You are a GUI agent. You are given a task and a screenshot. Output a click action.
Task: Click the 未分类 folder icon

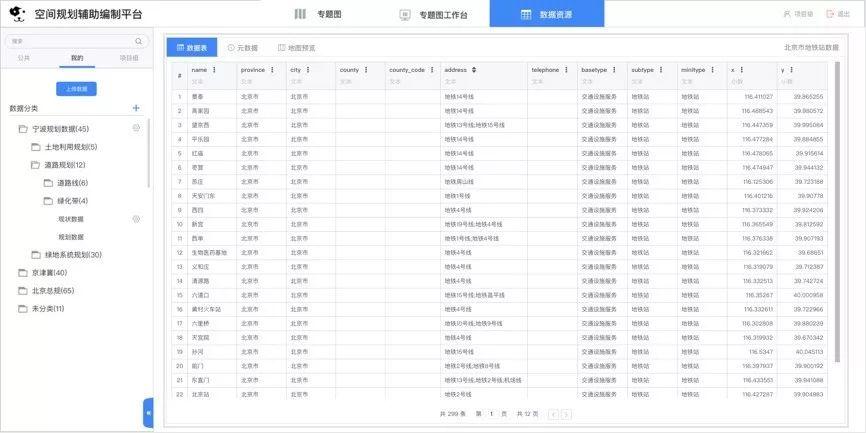[x=23, y=309]
